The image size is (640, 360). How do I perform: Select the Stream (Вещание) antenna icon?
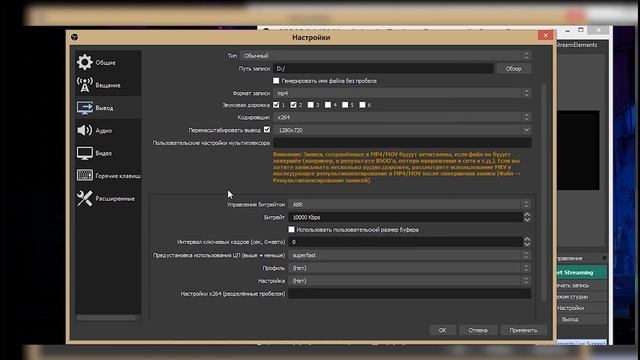pyautogui.click(x=84, y=85)
